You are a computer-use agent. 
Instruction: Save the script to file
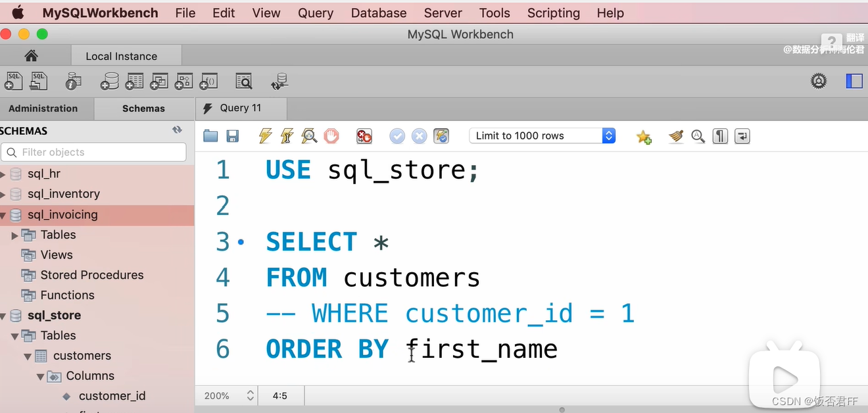pyautogui.click(x=232, y=136)
